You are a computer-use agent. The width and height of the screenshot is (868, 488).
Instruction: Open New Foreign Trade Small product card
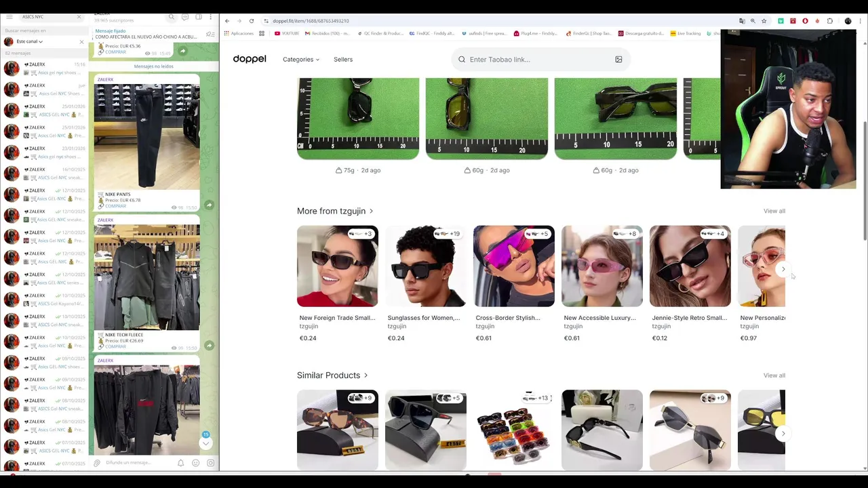pyautogui.click(x=337, y=283)
